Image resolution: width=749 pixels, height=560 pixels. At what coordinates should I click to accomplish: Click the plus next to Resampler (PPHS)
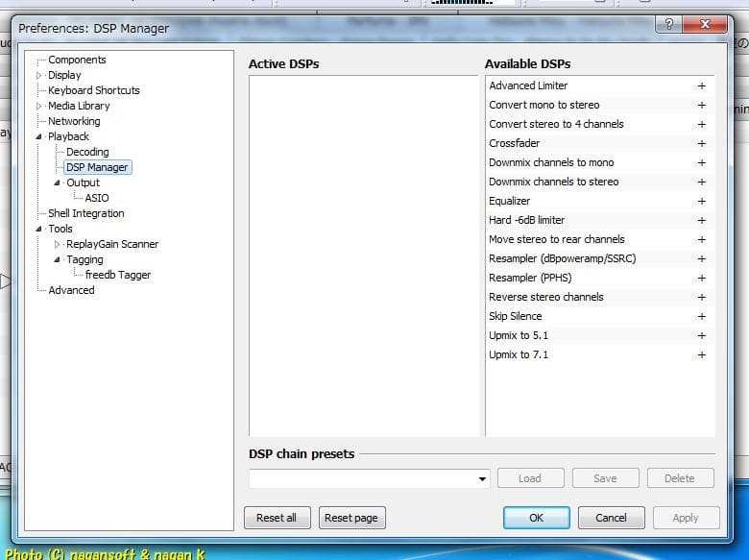pos(701,278)
